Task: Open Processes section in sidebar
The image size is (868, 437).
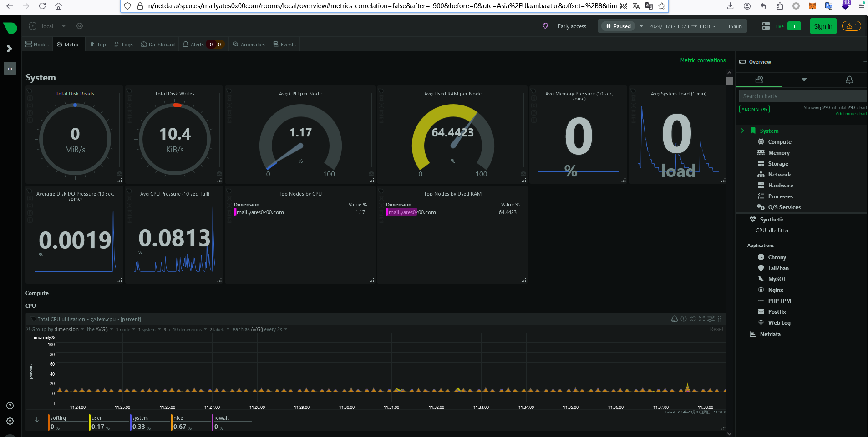Action: (x=780, y=196)
